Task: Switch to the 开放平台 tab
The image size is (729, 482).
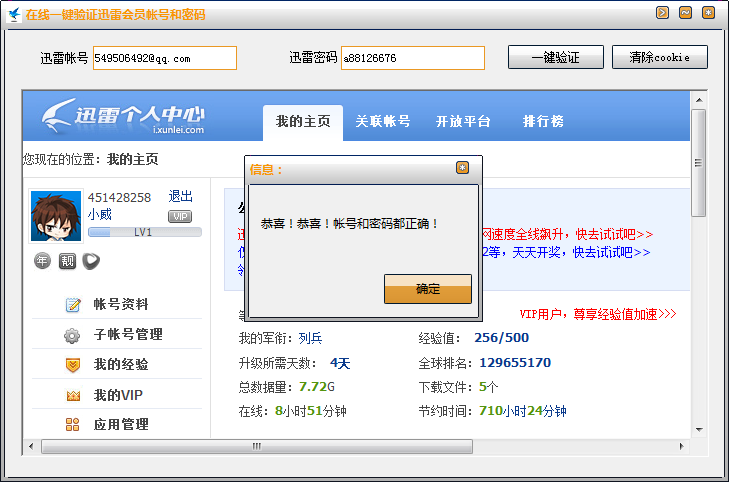Action: coord(463,122)
